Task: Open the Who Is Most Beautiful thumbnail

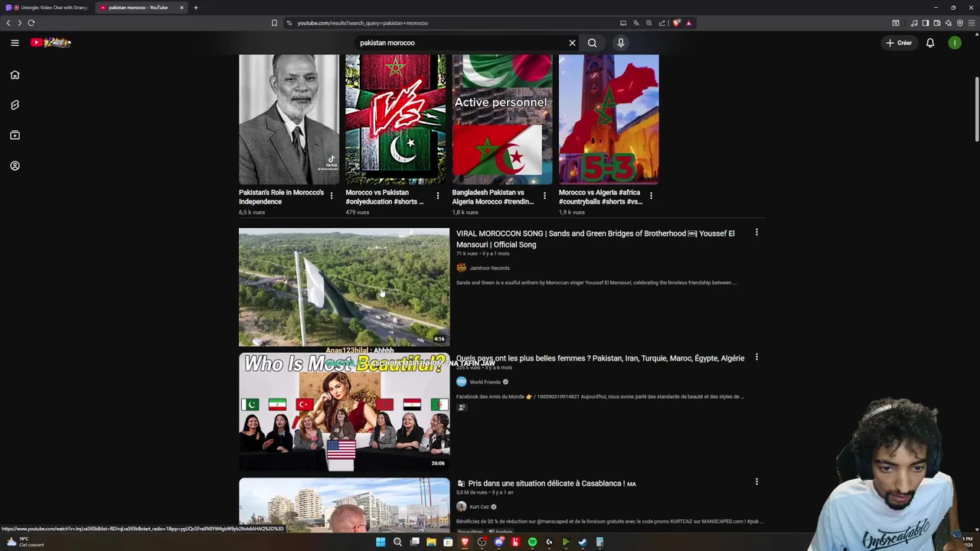Action: (344, 411)
